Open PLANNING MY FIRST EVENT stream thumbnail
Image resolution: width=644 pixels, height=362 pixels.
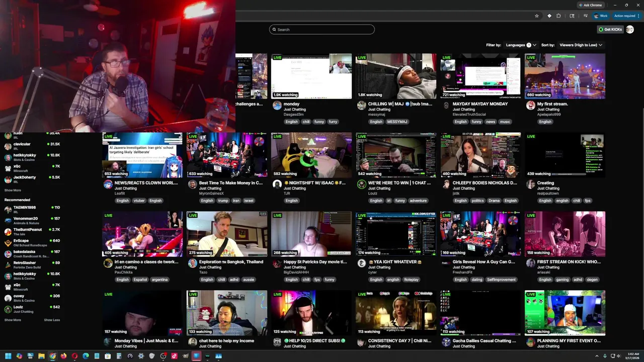565,313
